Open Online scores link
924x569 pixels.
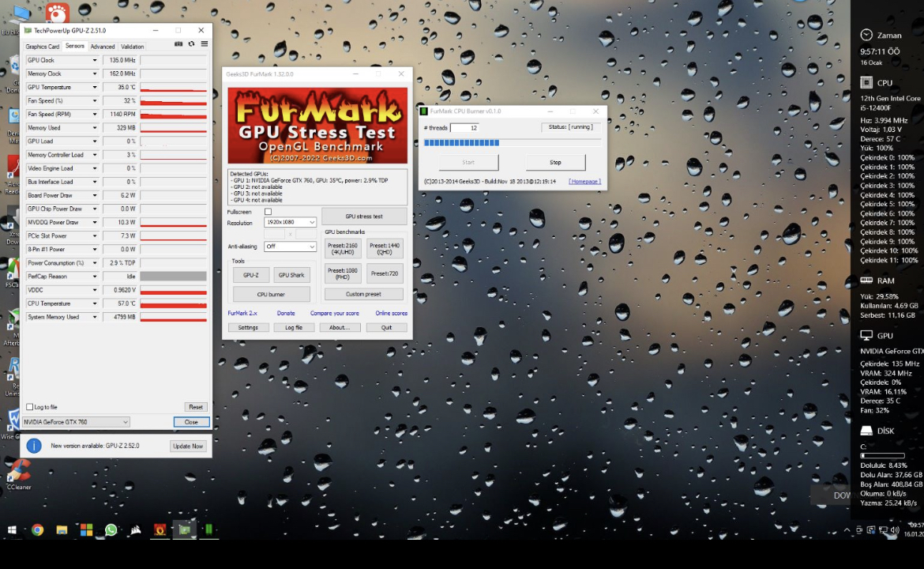point(391,313)
